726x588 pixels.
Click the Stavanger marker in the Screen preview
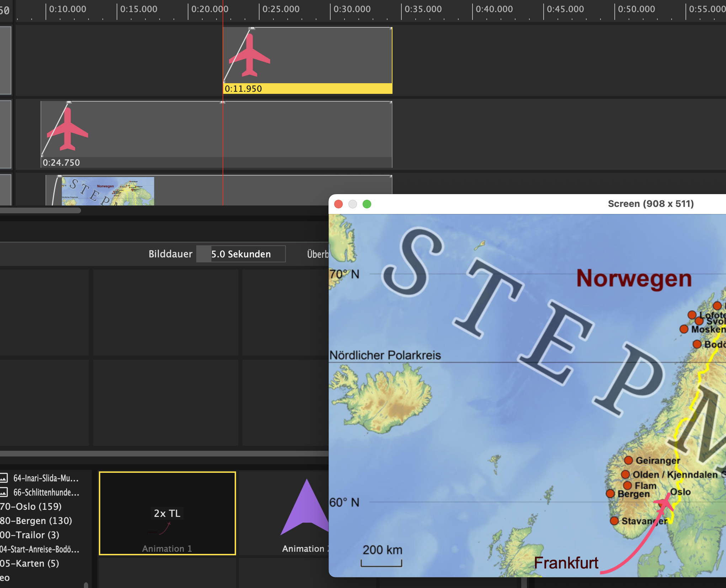coord(614,521)
